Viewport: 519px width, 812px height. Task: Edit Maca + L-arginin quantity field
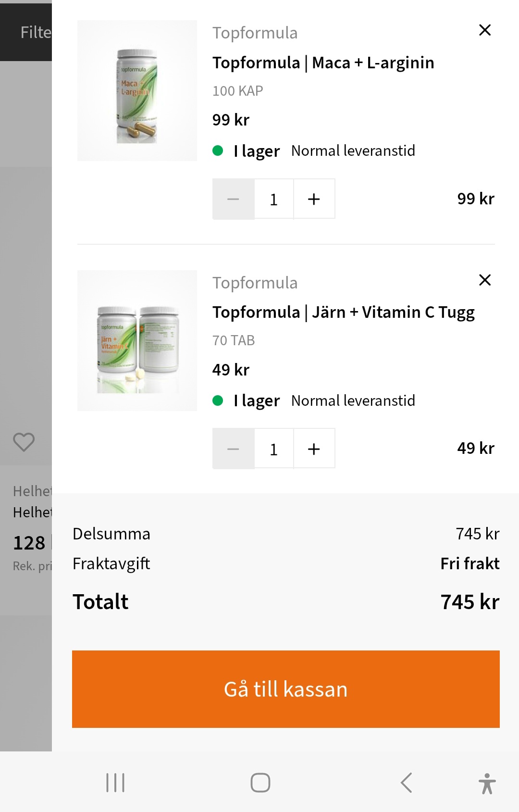(x=274, y=199)
